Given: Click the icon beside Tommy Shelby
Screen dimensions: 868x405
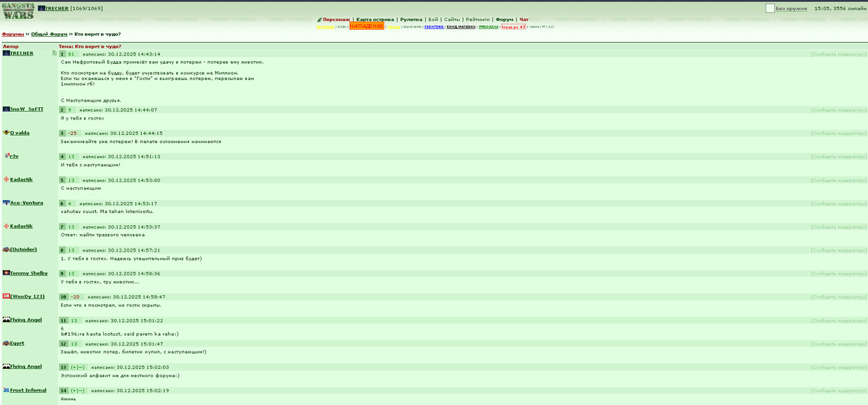Looking at the screenshot, I should (6, 273).
